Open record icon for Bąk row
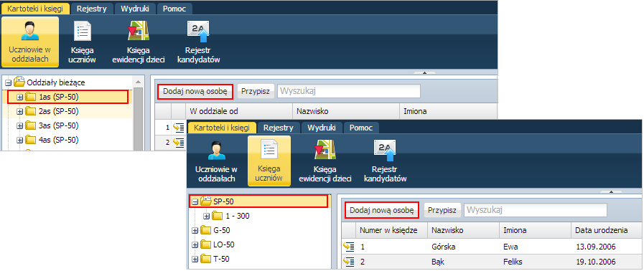Image resolution: width=644 pixels, height=271 pixels. tap(349, 261)
